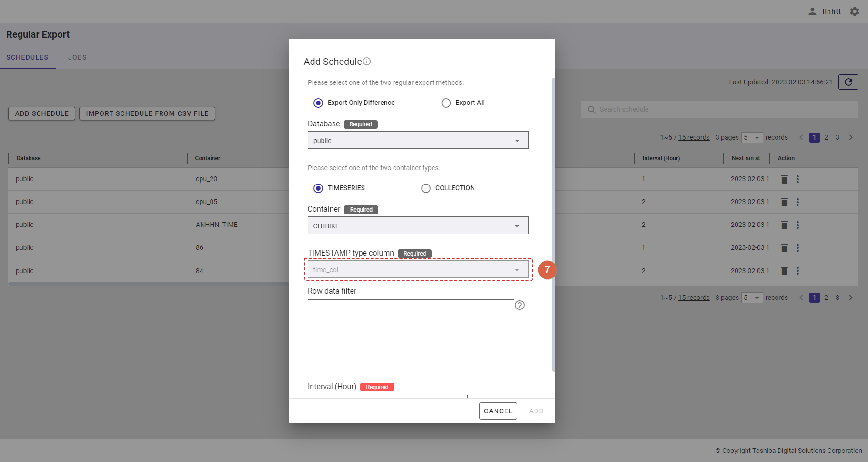This screenshot has width=868, height=462.
Task: Delete the container 86 schedule row
Action: pos(784,248)
